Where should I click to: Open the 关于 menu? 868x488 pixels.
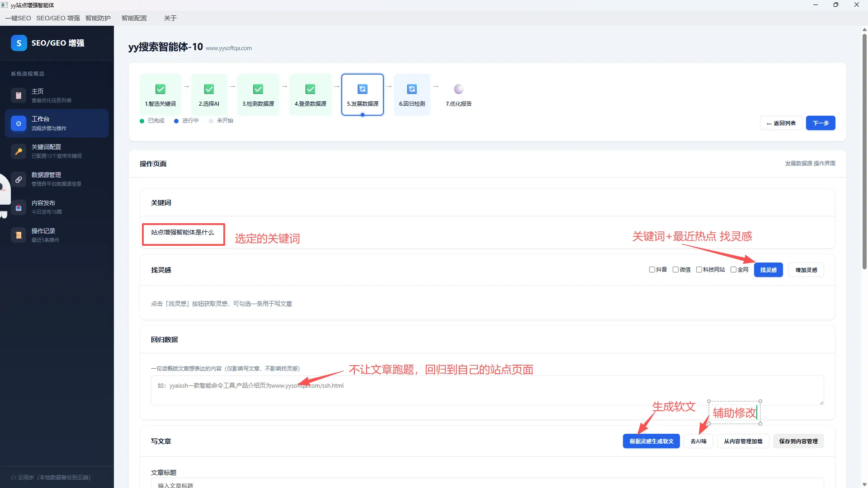click(170, 18)
